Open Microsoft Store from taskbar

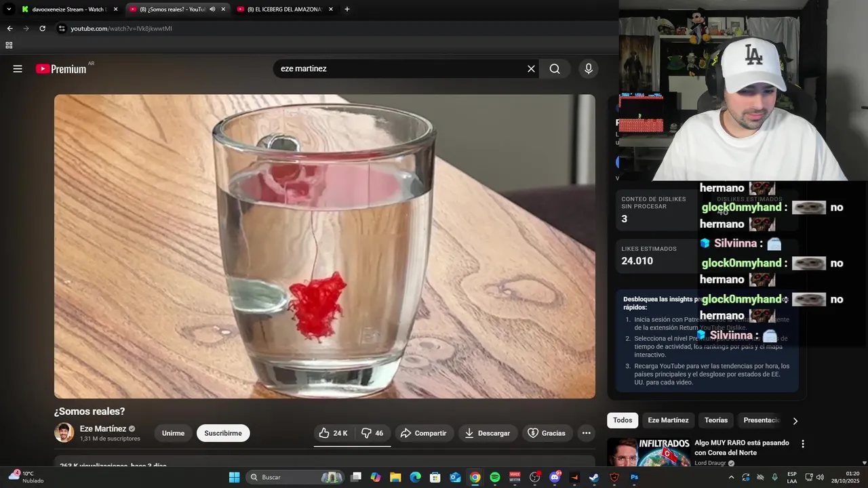[435, 477]
